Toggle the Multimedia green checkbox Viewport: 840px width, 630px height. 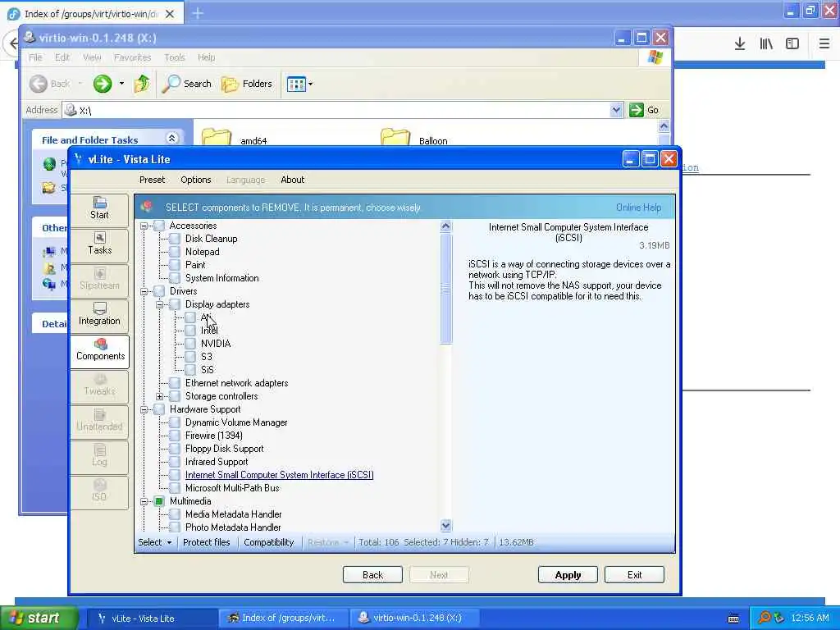(x=159, y=501)
